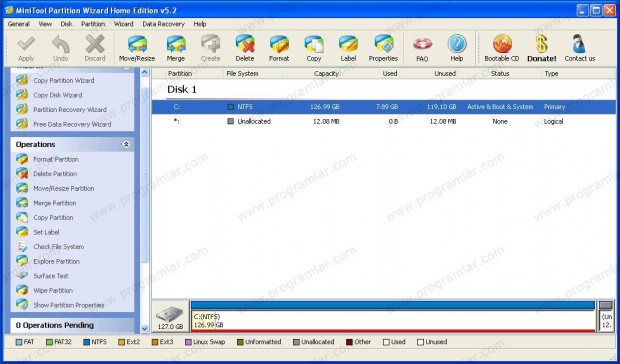The width and height of the screenshot is (620, 364).
Task: Click the Capacity column header
Action: (x=313, y=74)
